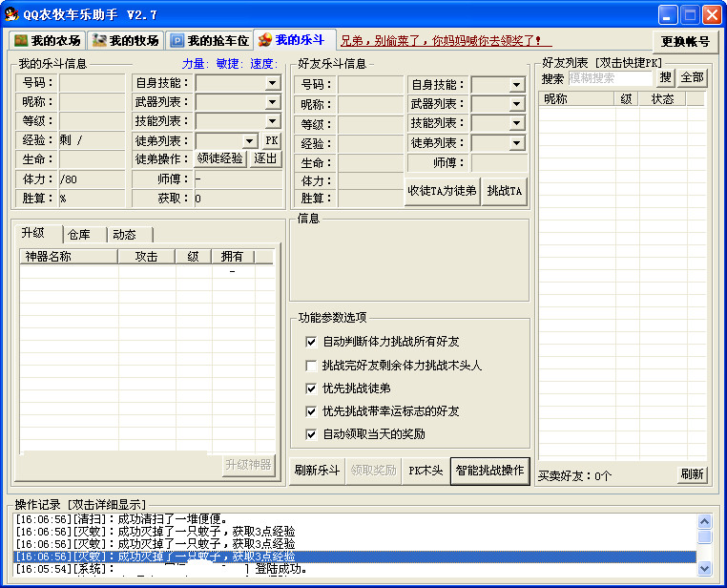The width and height of the screenshot is (727, 588).
Task: Click the cow icon on 我的牧场 tab
Action: 99,41
